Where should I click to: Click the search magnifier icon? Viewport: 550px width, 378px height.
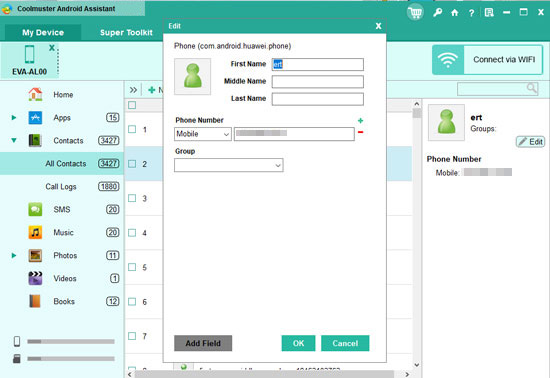[532, 88]
